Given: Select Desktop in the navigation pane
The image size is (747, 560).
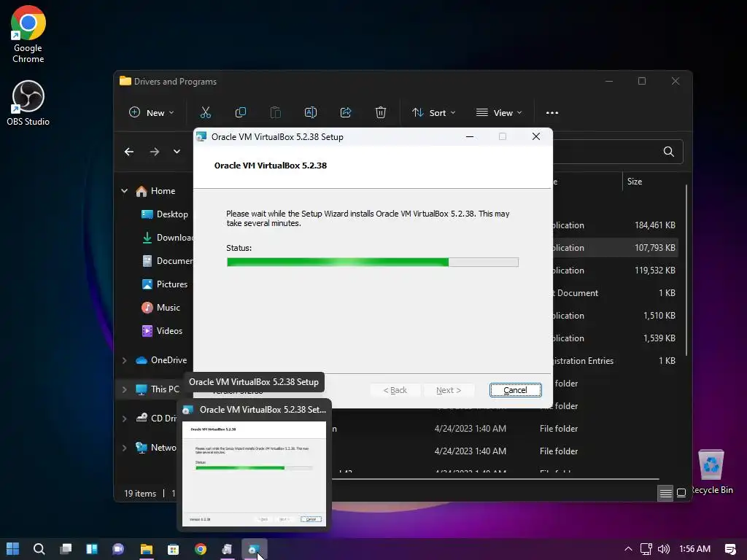Looking at the screenshot, I should pos(165,214).
